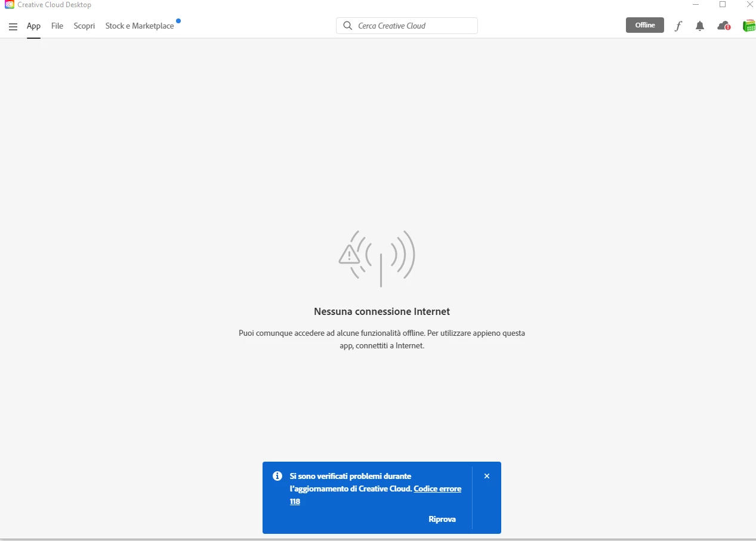Open the Stock e Marketplace tab

tap(140, 26)
